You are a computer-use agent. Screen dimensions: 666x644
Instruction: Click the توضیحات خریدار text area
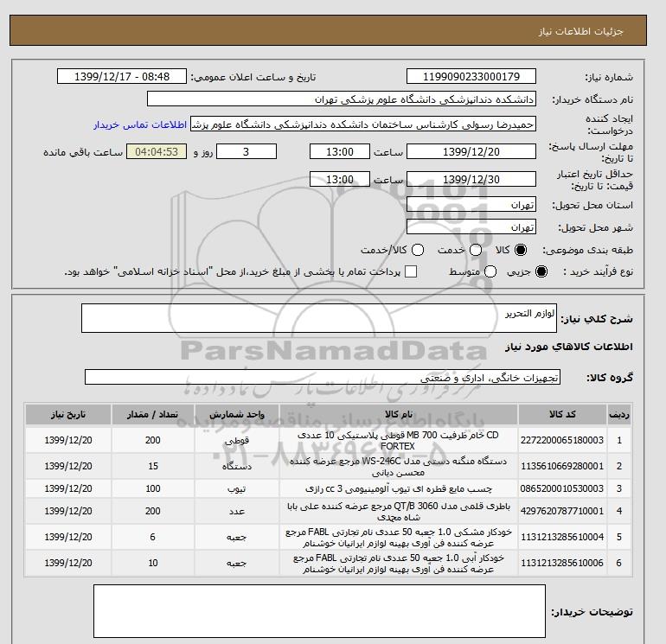tap(319, 611)
